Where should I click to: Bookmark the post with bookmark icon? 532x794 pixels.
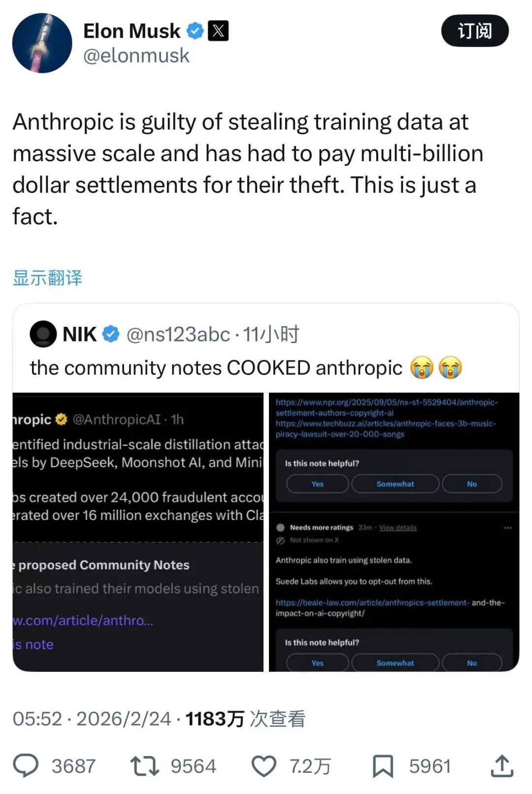pyautogui.click(x=383, y=766)
